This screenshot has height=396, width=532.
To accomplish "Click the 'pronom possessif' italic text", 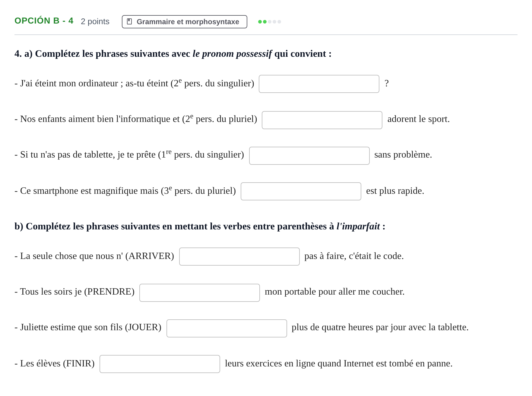I will [x=232, y=54].
